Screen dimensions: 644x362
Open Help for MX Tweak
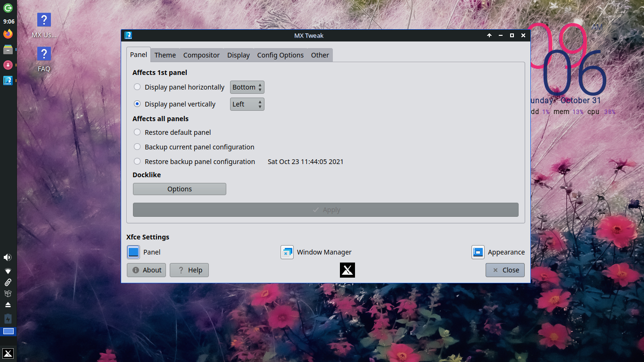pos(189,270)
